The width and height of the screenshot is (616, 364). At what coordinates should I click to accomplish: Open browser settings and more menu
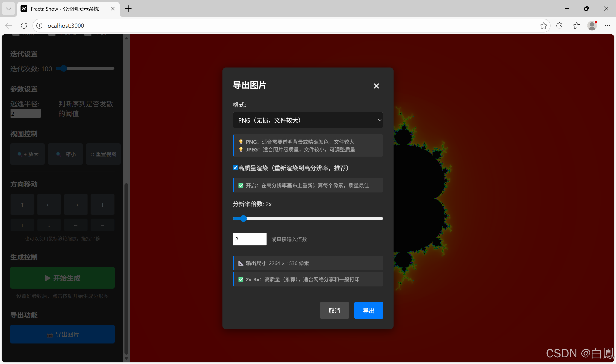click(x=607, y=25)
